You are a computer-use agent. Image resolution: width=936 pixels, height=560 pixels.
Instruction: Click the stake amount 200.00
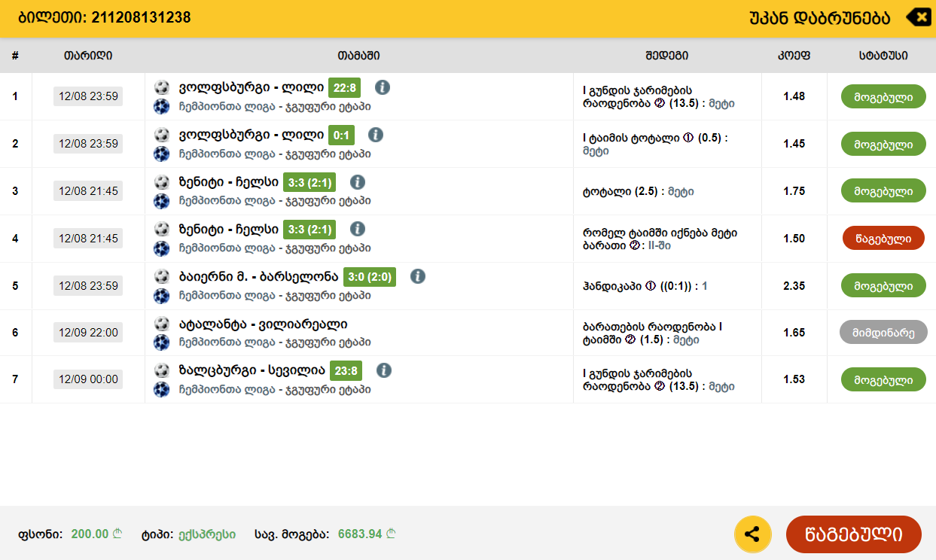coord(90,534)
